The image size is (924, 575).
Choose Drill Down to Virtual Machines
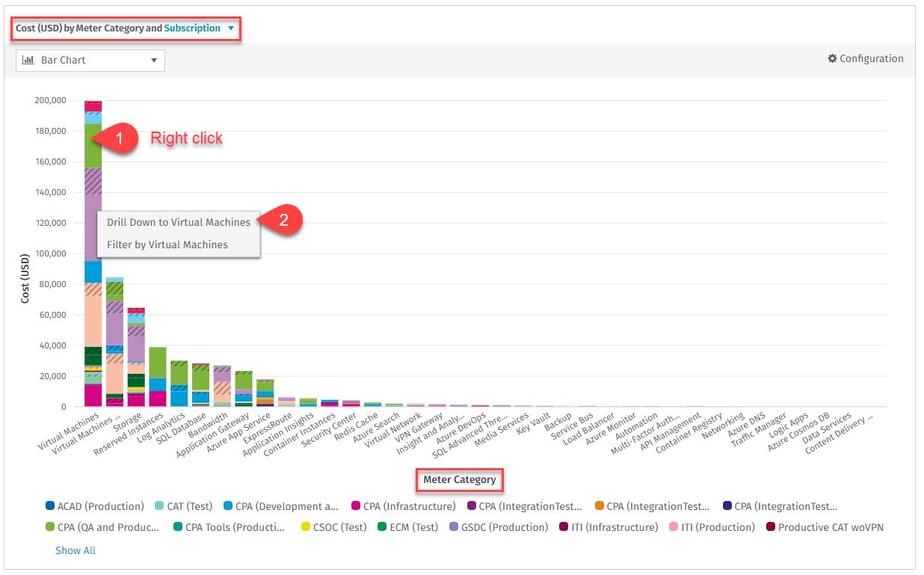pyautogui.click(x=178, y=222)
